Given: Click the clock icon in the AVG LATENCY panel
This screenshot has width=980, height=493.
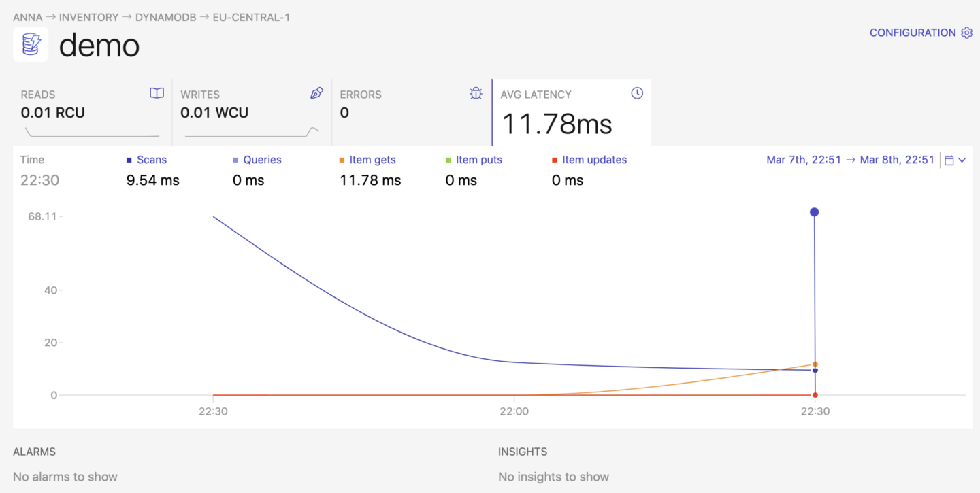Looking at the screenshot, I should (x=636, y=93).
